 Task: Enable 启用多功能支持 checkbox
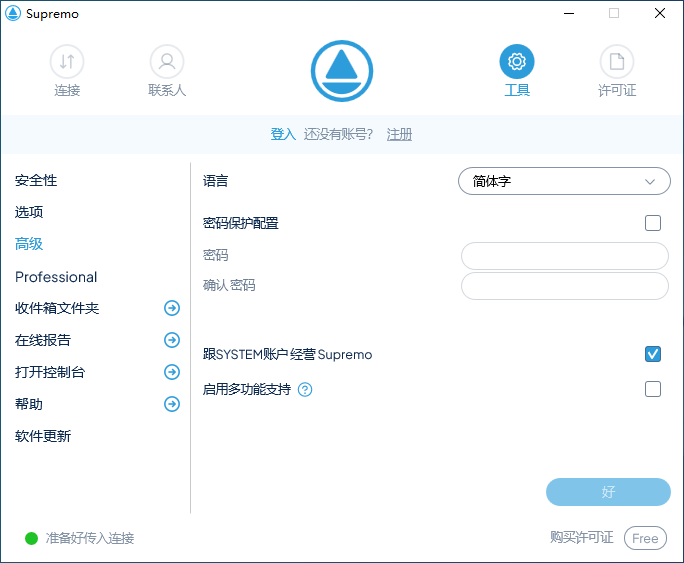coord(653,389)
